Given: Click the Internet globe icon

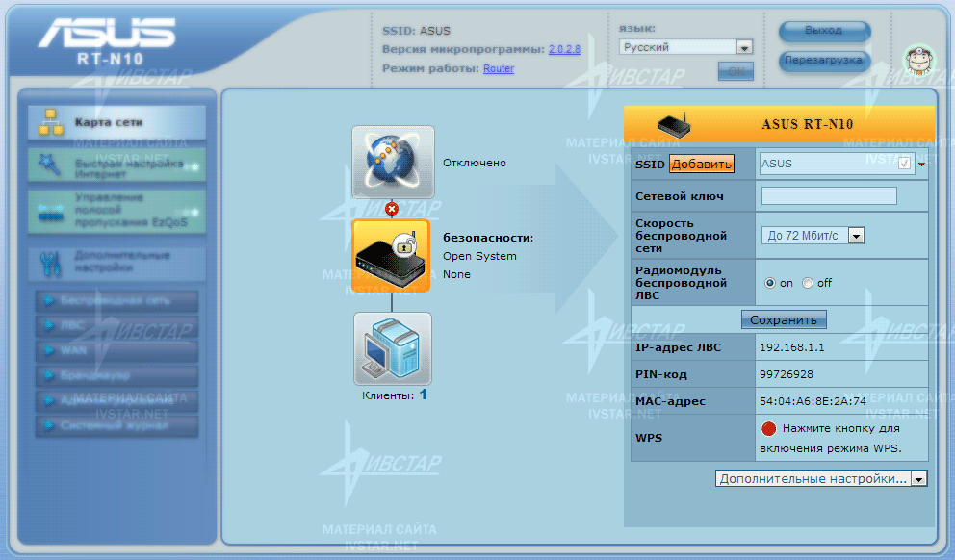Looking at the screenshot, I should (393, 162).
